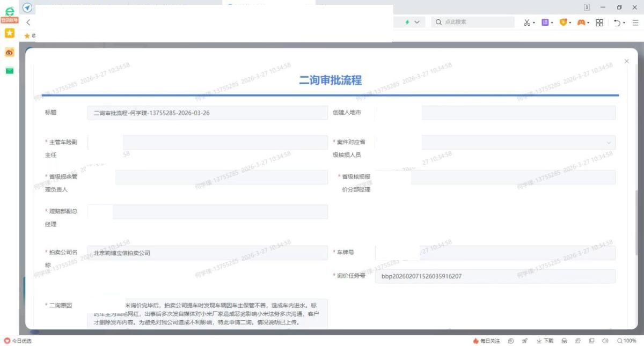Screen dimensions: 644x346
Task: Click the orange shield icon in toolbar
Action: 563,23
